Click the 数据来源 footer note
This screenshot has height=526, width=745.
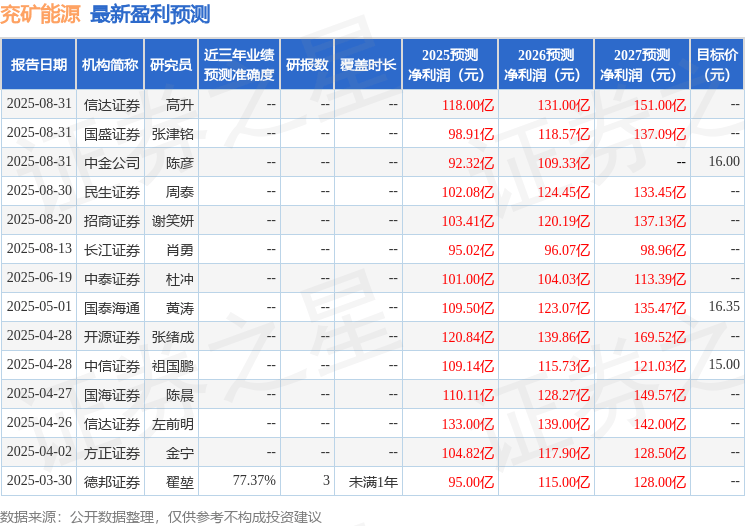[161, 517]
